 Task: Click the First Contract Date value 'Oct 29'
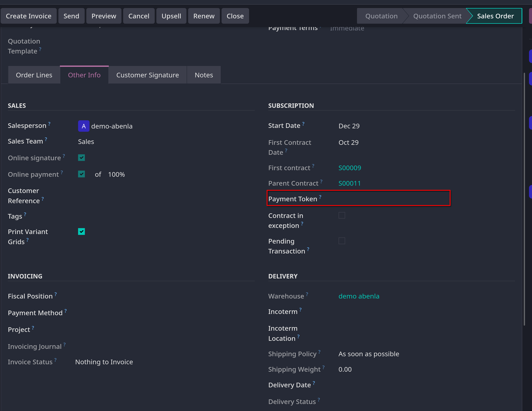[348, 142]
